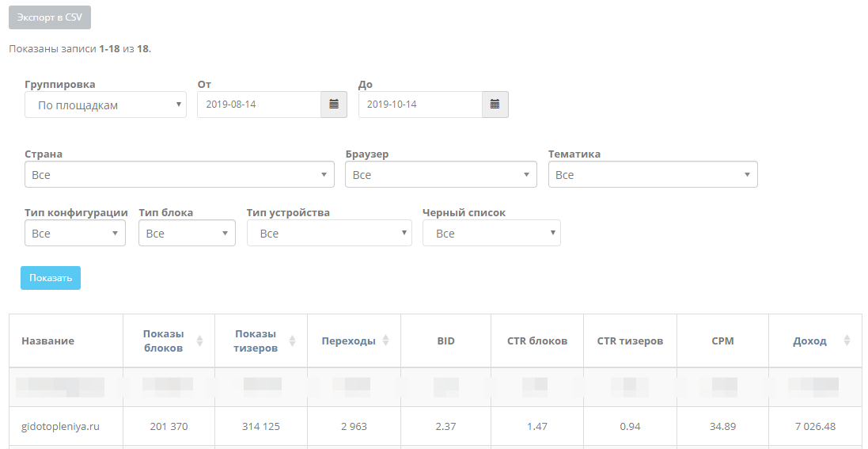Sort table by Доход column
Screen dimensions: 868x449
[810, 341]
